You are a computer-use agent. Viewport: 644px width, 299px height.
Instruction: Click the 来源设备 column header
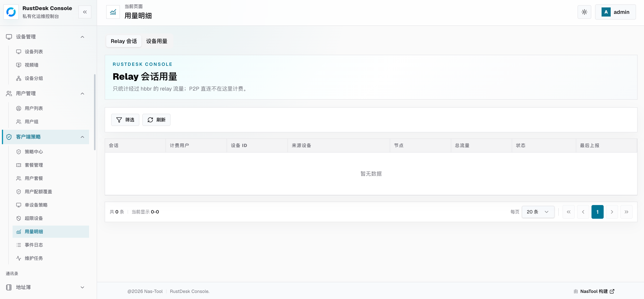tap(339, 145)
